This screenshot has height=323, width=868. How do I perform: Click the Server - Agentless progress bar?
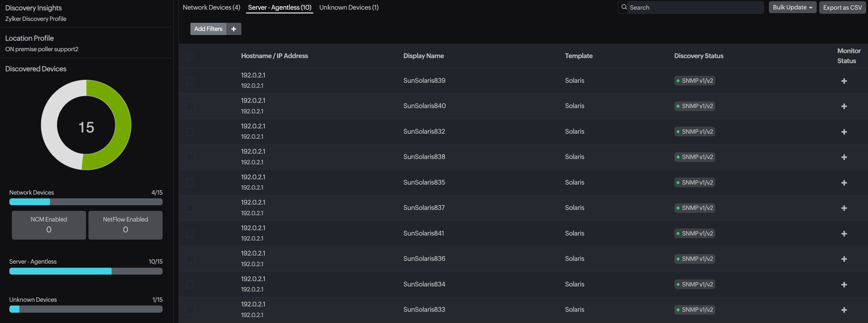[86, 271]
